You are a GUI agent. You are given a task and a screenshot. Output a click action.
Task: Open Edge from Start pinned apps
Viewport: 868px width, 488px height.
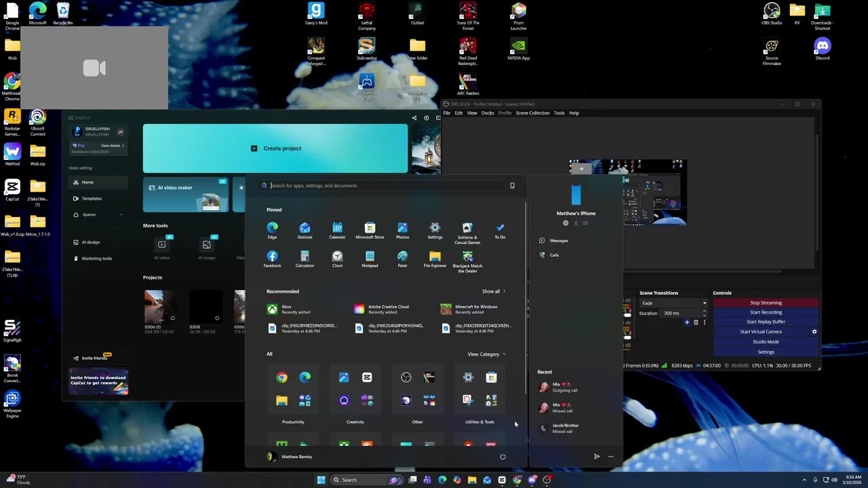coord(272,230)
